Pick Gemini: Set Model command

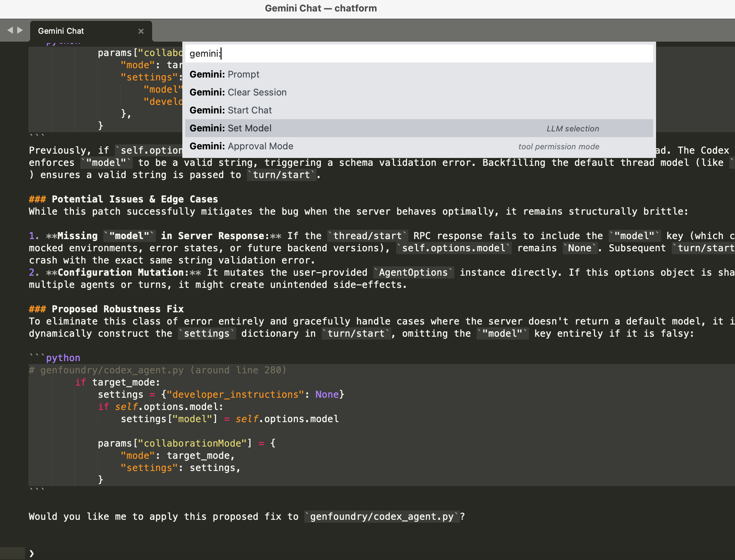(419, 128)
